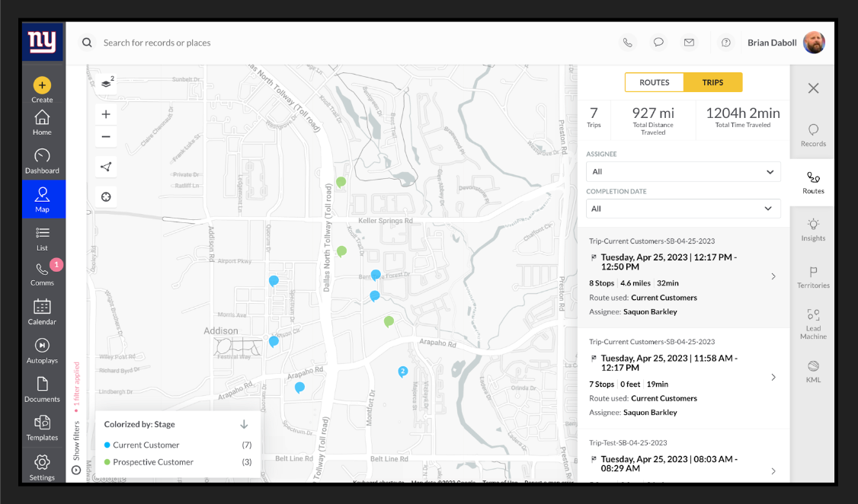Open the Insights panel

(x=813, y=230)
